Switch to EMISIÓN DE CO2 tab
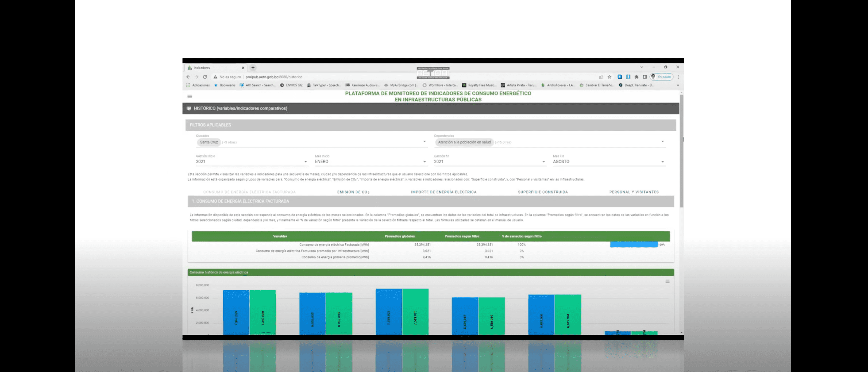 click(353, 192)
